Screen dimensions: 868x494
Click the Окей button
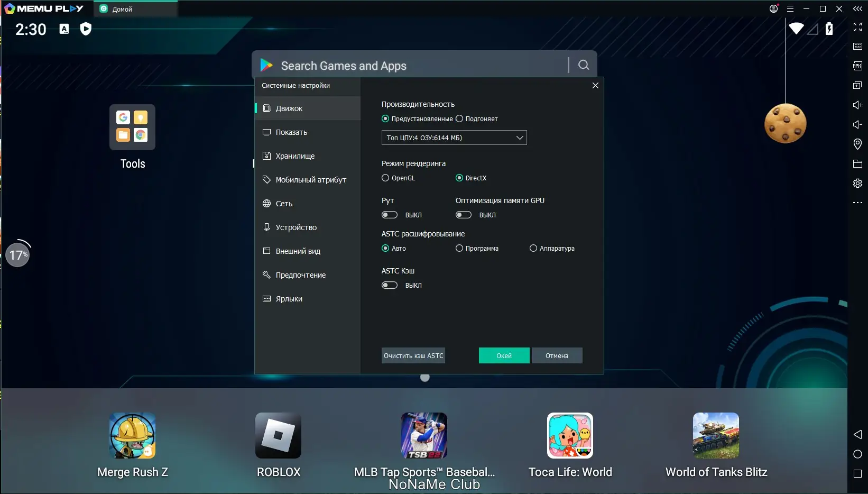click(x=504, y=355)
